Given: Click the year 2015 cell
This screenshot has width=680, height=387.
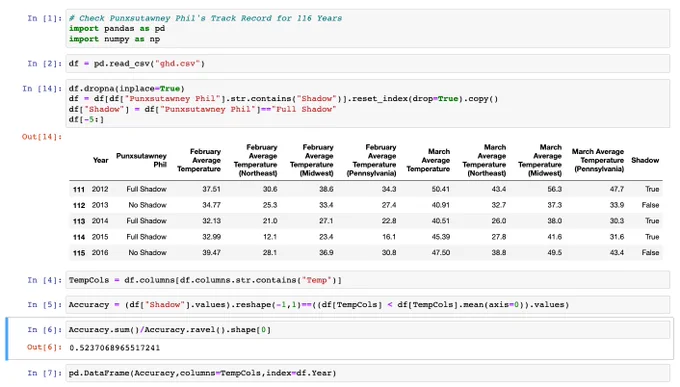Looking at the screenshot, I should coord(100,237).
